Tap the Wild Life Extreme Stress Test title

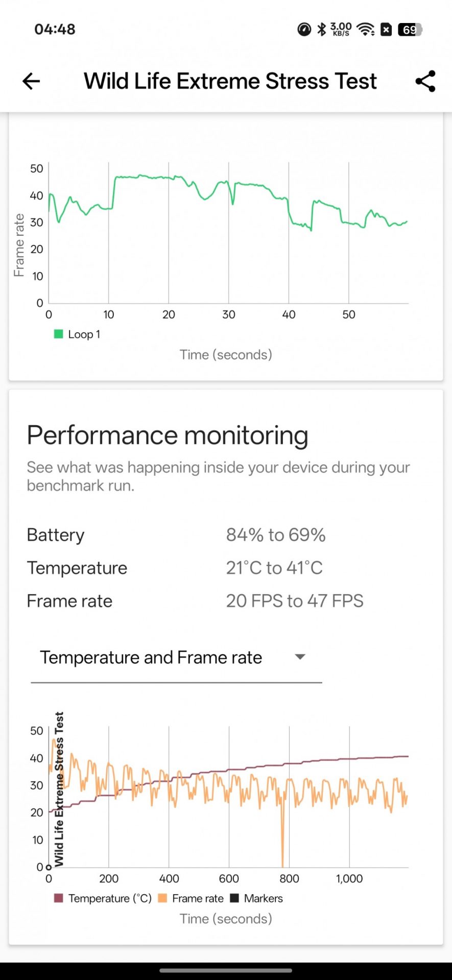click(x=230, y=81)
